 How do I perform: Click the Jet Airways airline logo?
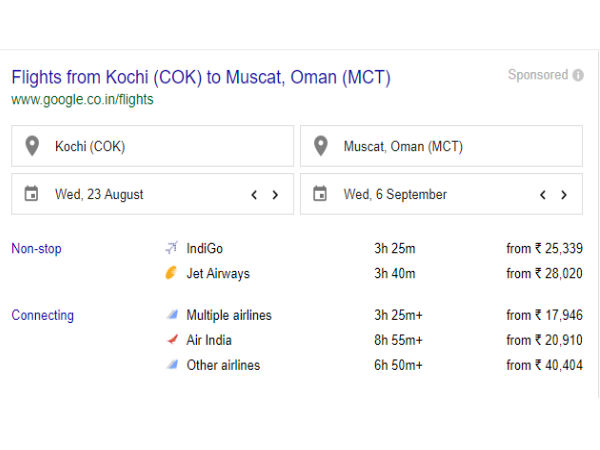[171, 273]
